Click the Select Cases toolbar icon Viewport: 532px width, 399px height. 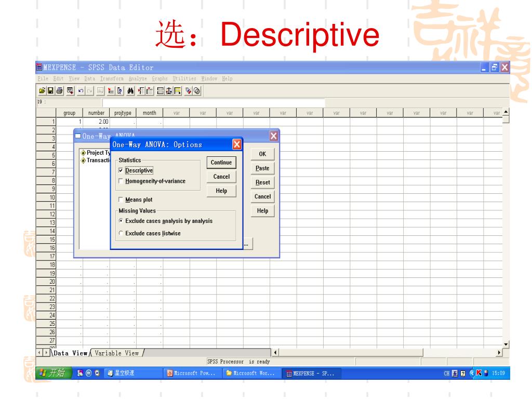click(x=178, y=91)
